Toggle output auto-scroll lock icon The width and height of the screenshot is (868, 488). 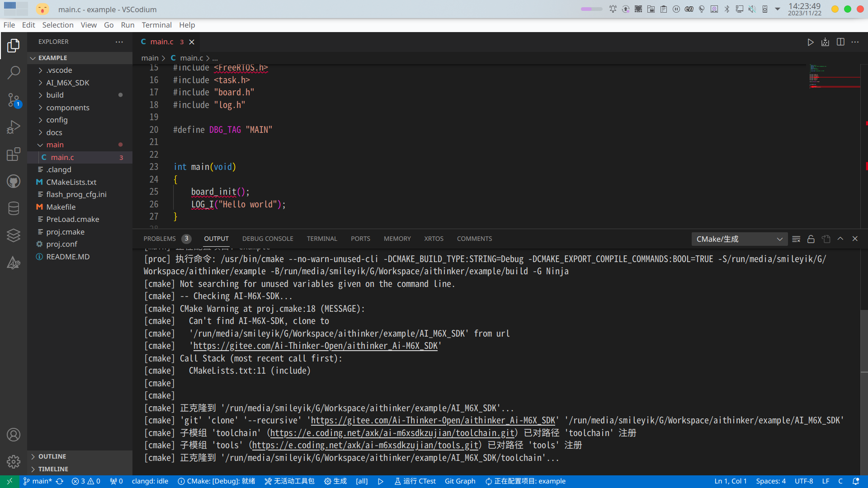(x=811, y=239)
